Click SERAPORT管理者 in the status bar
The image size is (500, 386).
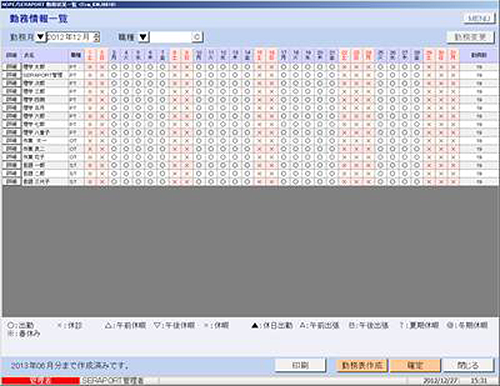pos(113,380)
